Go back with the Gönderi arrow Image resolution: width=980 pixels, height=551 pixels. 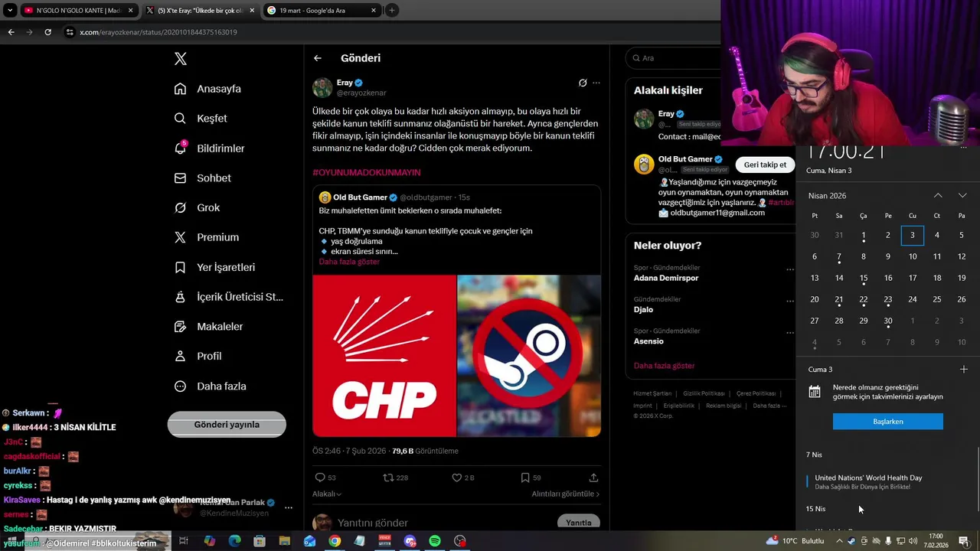(318, 58)
